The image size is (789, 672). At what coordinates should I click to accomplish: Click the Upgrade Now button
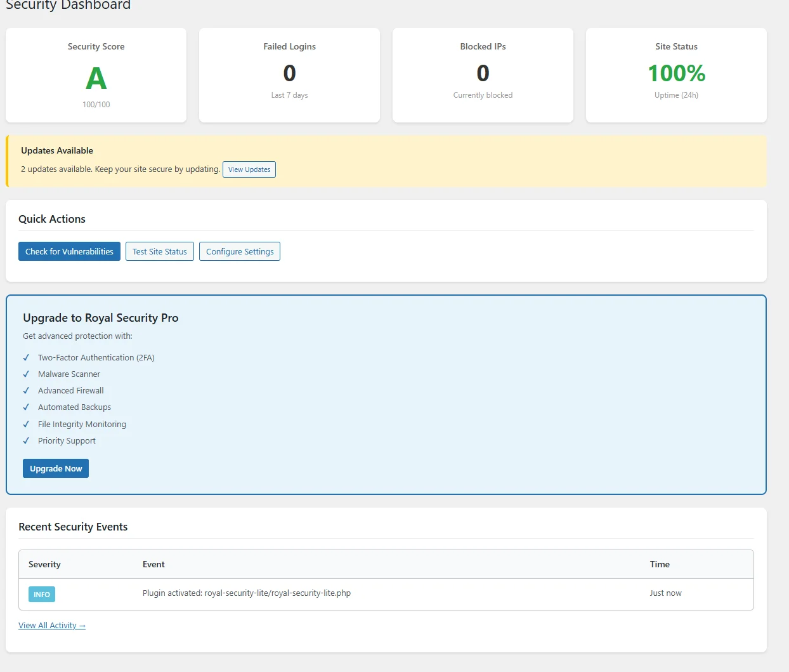click(x=55, y=468)
